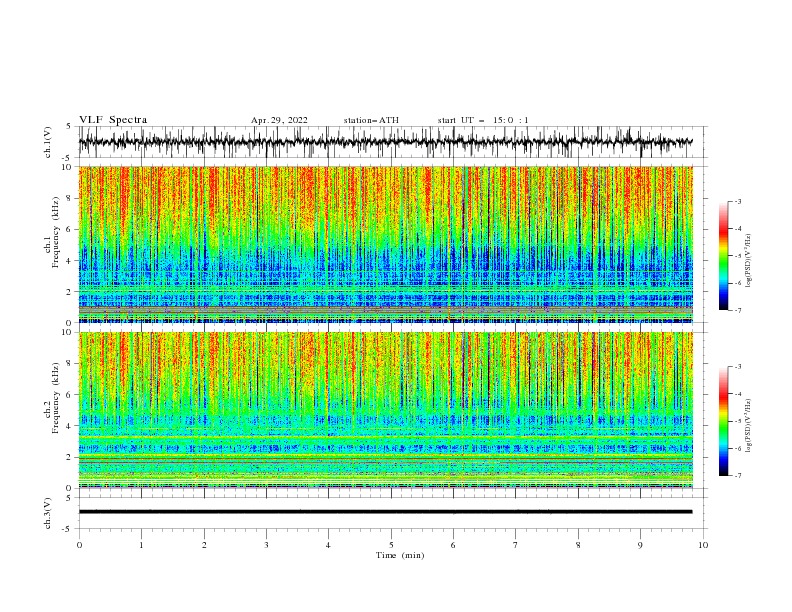Click the "ch.1(V)" vertical axis label
The image size is (792, 612).
pyautogui.click(x=48, y=142)
